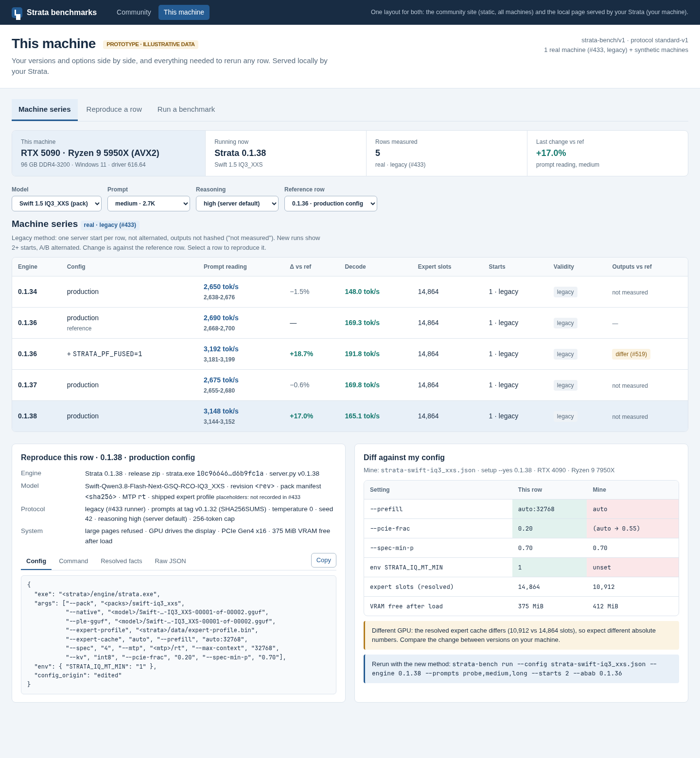The image size is (700, 758).
Task: Click the 191.8 tok/s decode value
Action: 362,354
